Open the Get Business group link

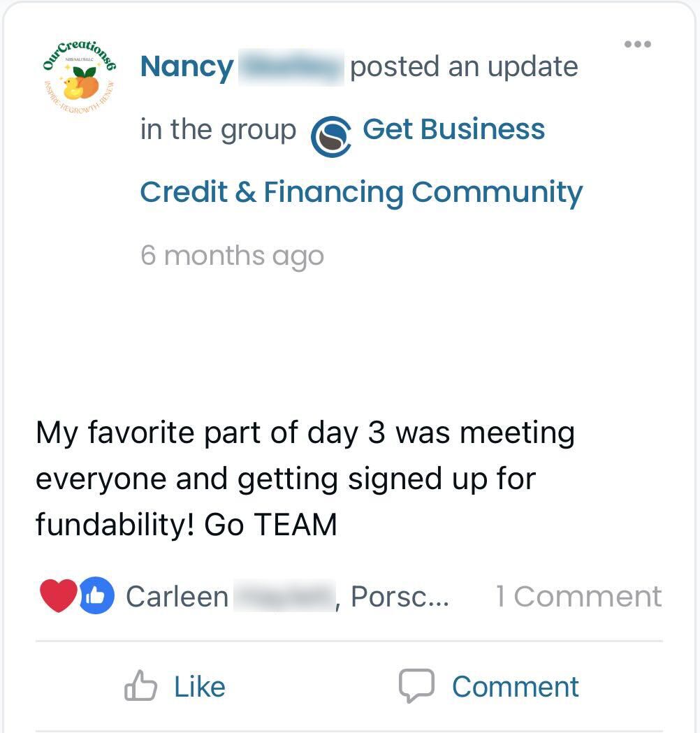[x=453, y=130]
